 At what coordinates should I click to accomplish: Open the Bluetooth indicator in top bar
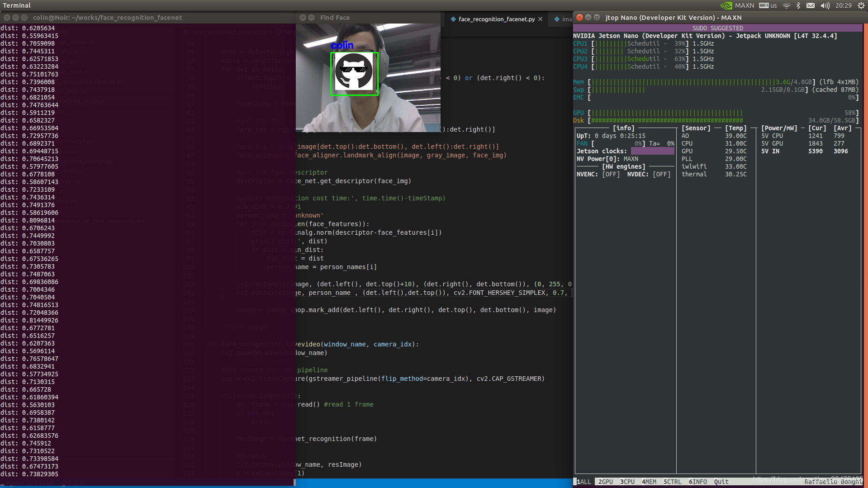798,5
